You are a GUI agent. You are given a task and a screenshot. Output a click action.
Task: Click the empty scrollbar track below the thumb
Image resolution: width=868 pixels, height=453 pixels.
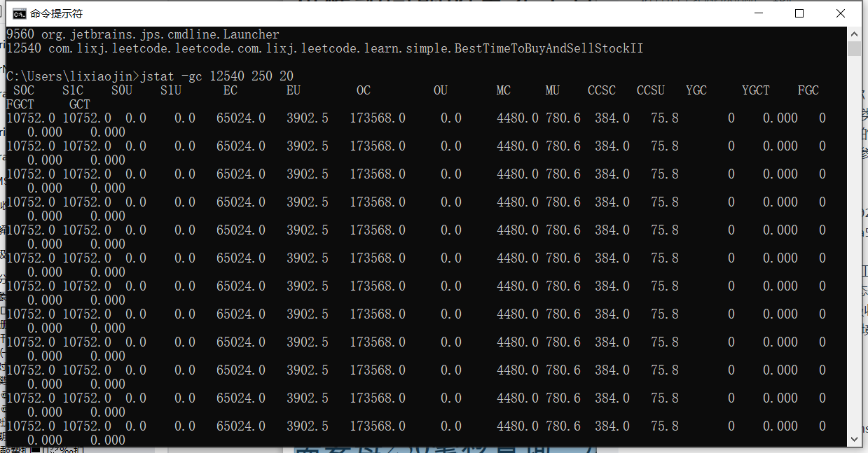click(x=854, y=245)
